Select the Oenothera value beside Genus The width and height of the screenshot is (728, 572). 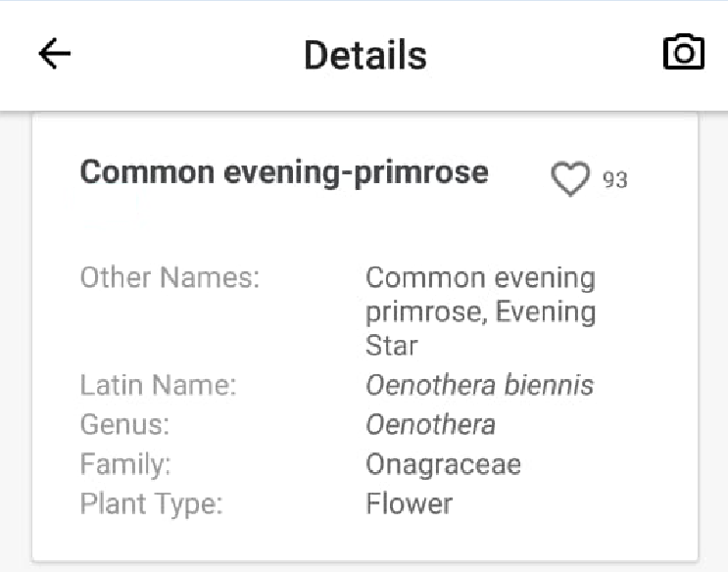coord(430,425)
